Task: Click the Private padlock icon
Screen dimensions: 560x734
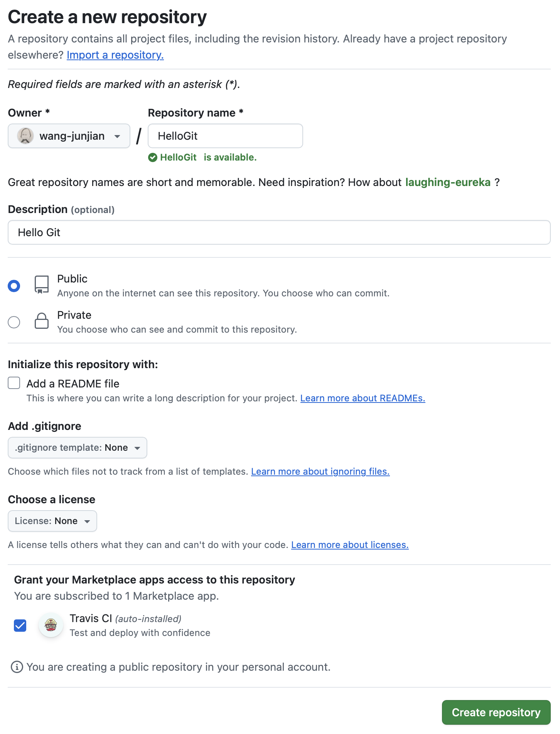Action: click(x=42, y=321)
